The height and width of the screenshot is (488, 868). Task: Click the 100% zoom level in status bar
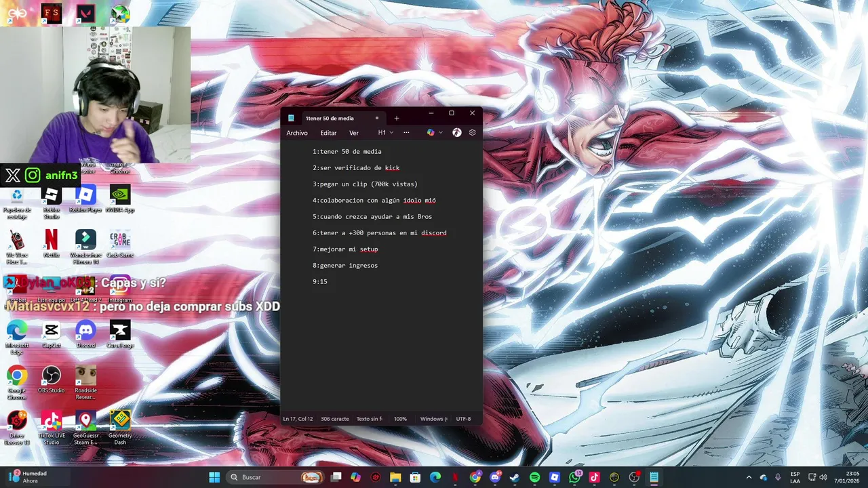(x=401, y=419)
